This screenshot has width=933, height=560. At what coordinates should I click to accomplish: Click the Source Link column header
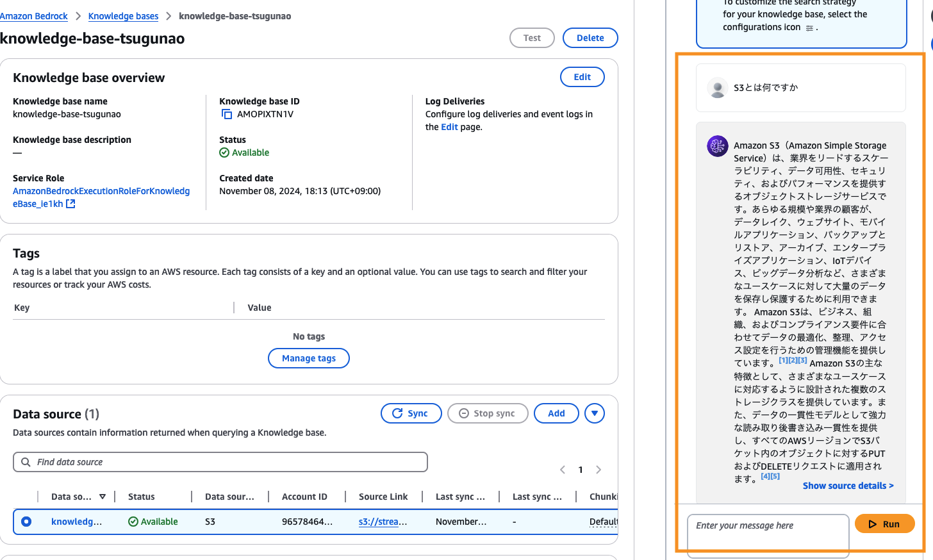point(383,497)
